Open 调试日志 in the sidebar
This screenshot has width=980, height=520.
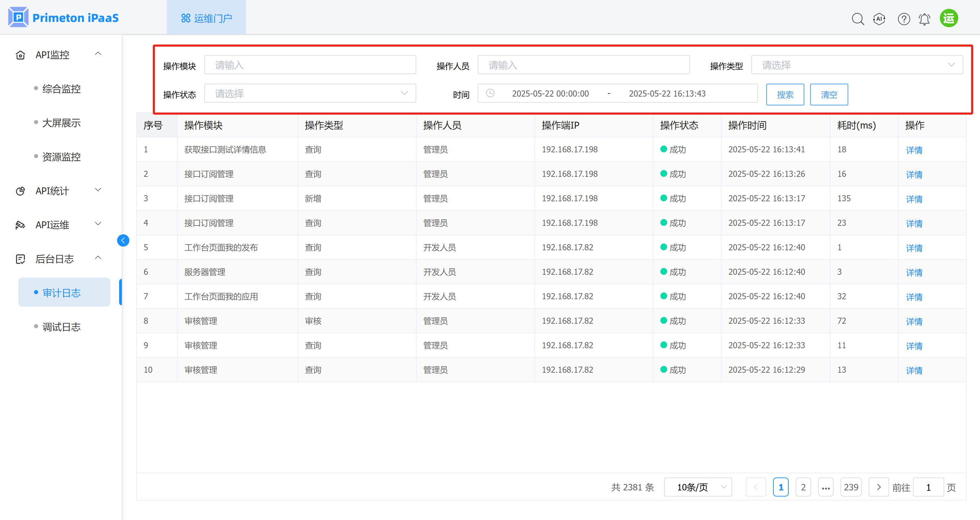tap(61, 327)
